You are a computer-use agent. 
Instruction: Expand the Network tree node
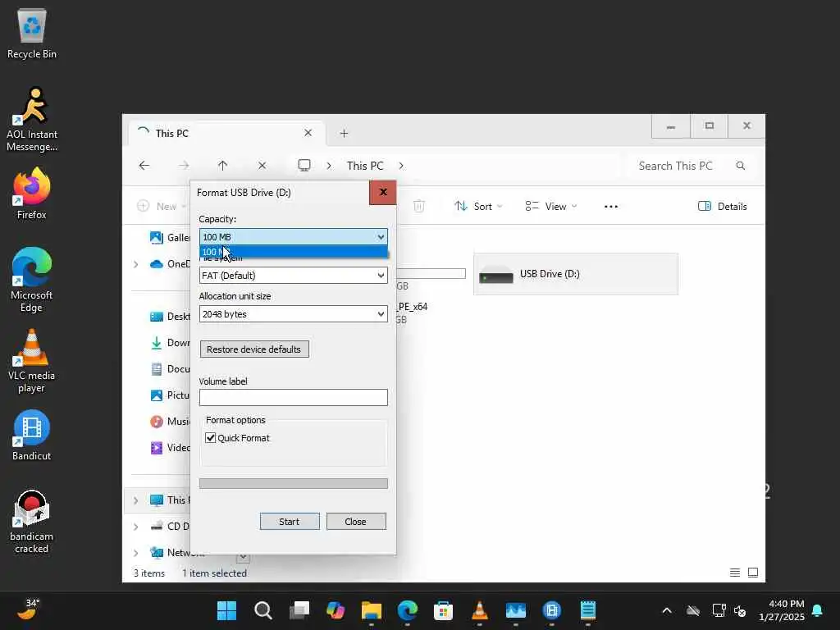click(x=135, y=552)
